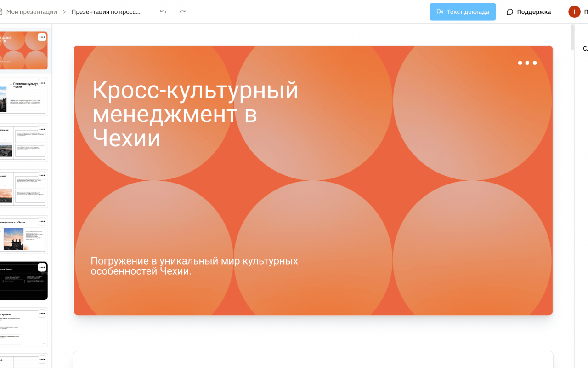Open options menu of the seventh slide thumbnail
Image resolution: width=588 pixels, height=368 pixels.
click(x=42, y=314)
